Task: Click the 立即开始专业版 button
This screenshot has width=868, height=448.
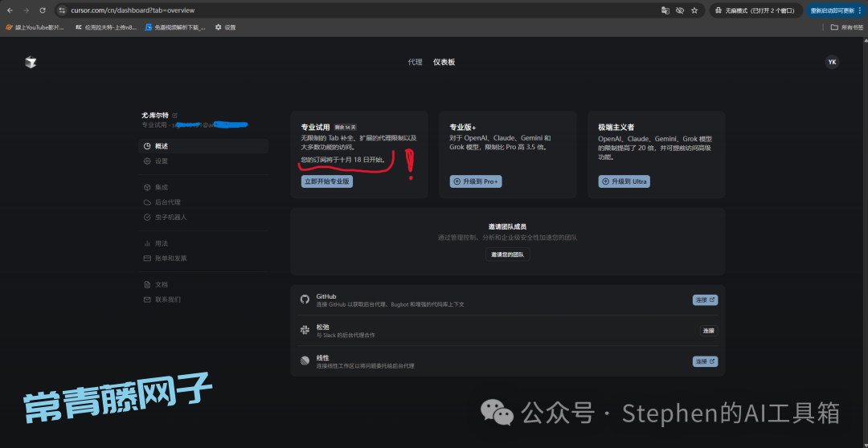Action: [326, 181]
